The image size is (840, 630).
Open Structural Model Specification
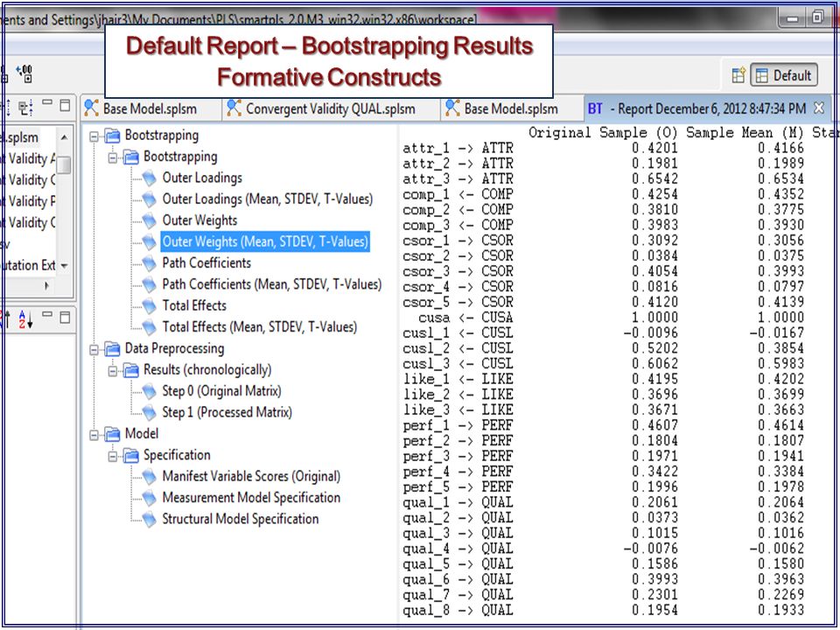[240, 519]
